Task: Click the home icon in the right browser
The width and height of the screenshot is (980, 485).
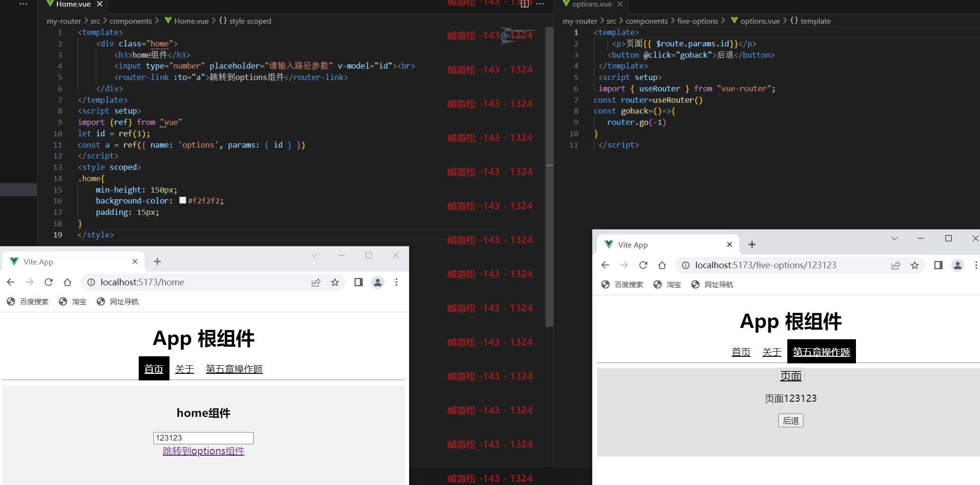Action: coord(662,265)
